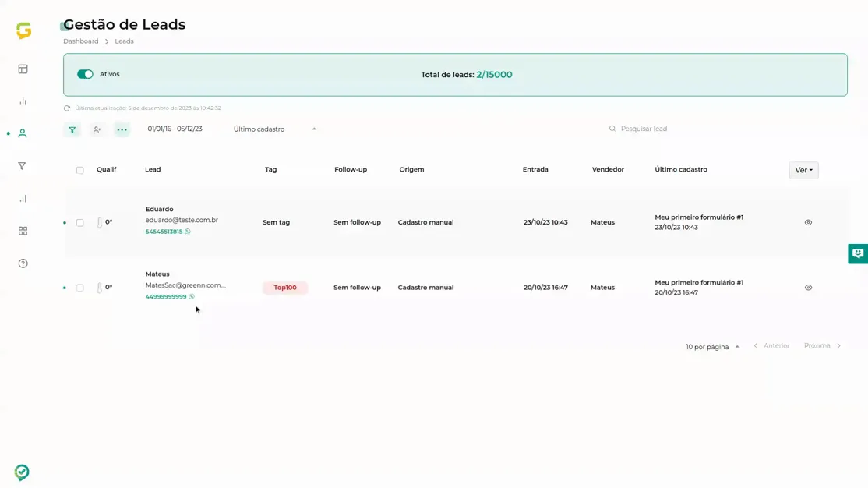
Task: Open the help question mark icon
Action: coord(23,263)
